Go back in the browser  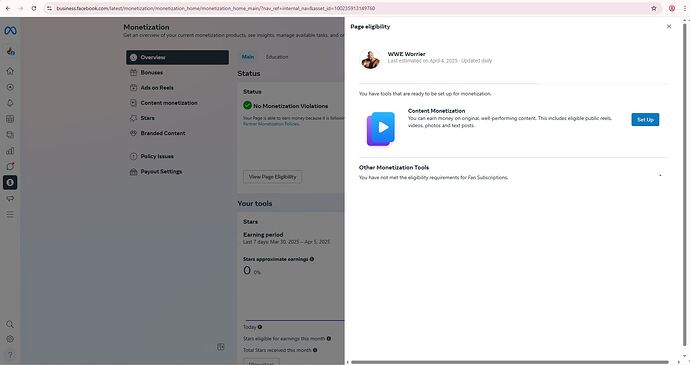(x=8, y=8)
